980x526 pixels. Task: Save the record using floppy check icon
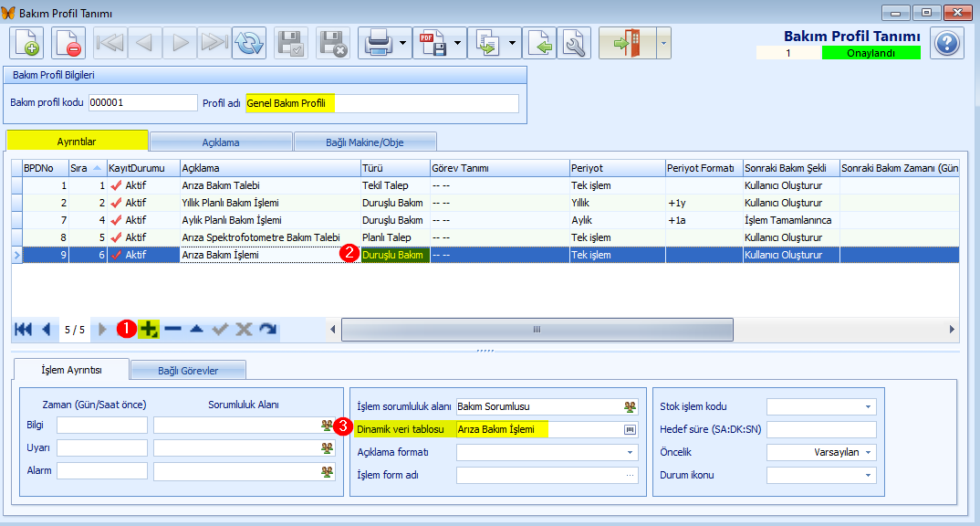291,43
